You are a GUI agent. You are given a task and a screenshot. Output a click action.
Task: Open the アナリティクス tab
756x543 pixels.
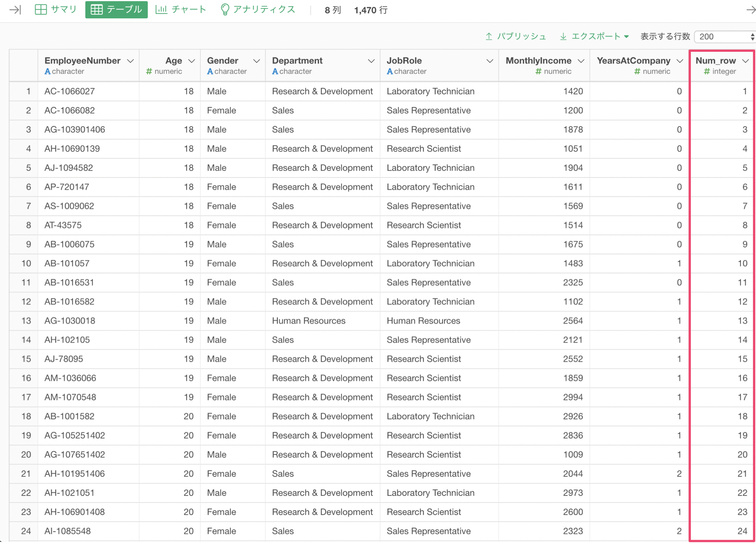click(258, 9)
